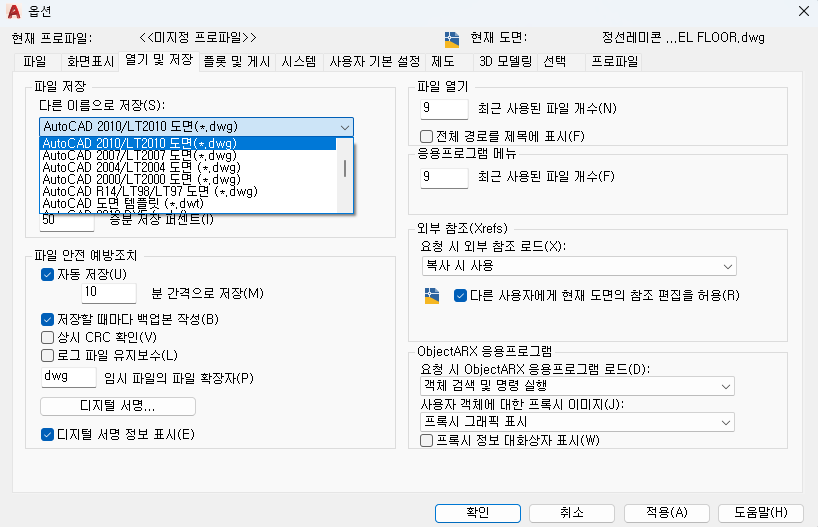
Task: Edit the 분 간격으로 저장 value field
Action: coord(109,293)
